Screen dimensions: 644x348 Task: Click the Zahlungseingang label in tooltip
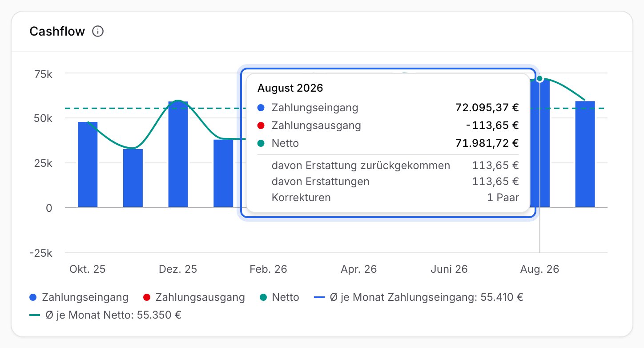pyautogui.click(x=315, y=107)
